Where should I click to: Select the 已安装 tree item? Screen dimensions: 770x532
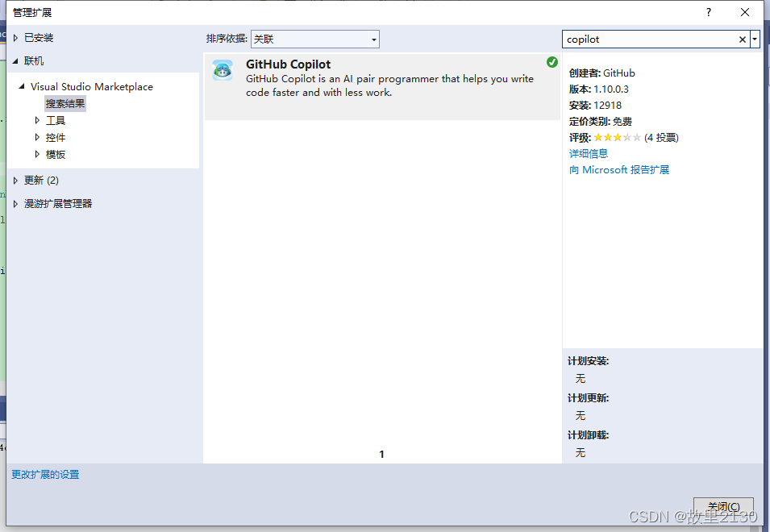(39, 38)
